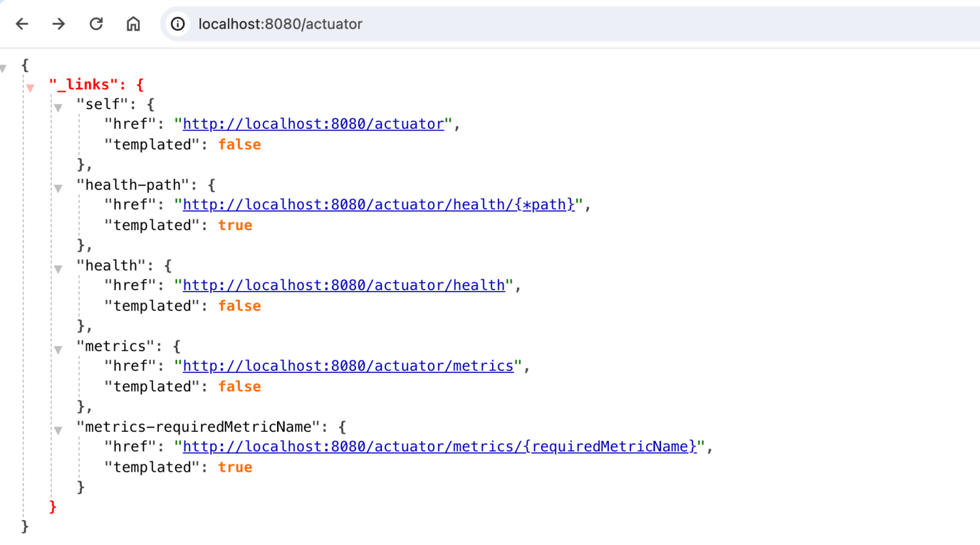Reload the actuator page

(x=96, y=24)
